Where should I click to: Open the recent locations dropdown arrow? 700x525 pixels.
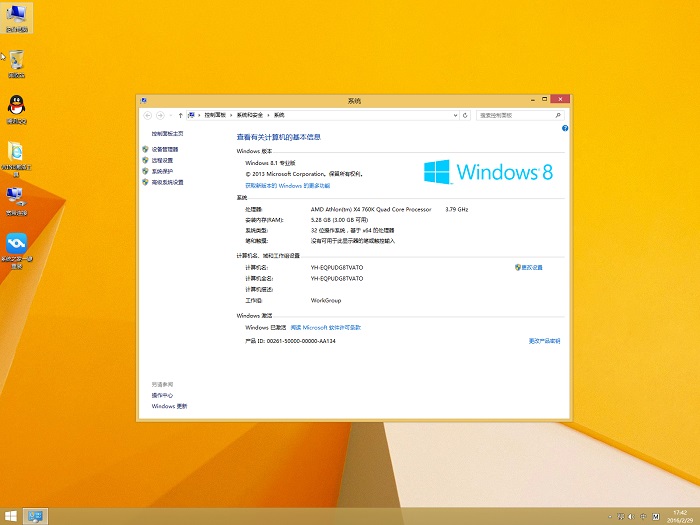(x=170, y=115)
